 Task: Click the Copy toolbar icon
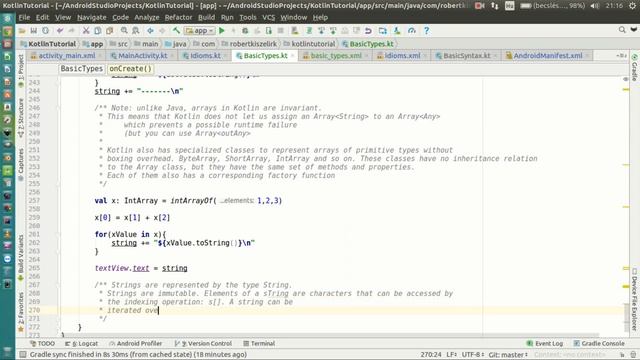[x=98, y=31]
